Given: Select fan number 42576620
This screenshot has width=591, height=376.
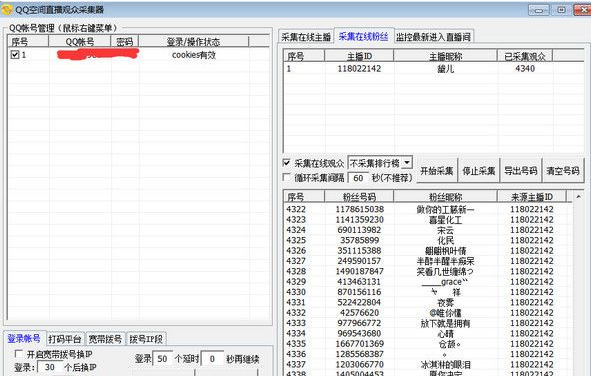Looking at the screenshot, I should [359, 313].
